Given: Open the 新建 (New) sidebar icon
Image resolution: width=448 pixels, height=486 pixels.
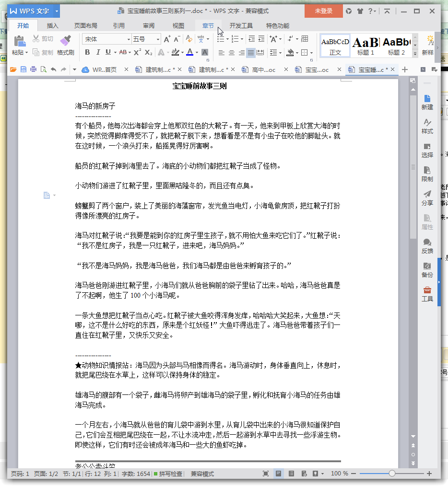Looking at the screenshot, I should click(427, 102).
